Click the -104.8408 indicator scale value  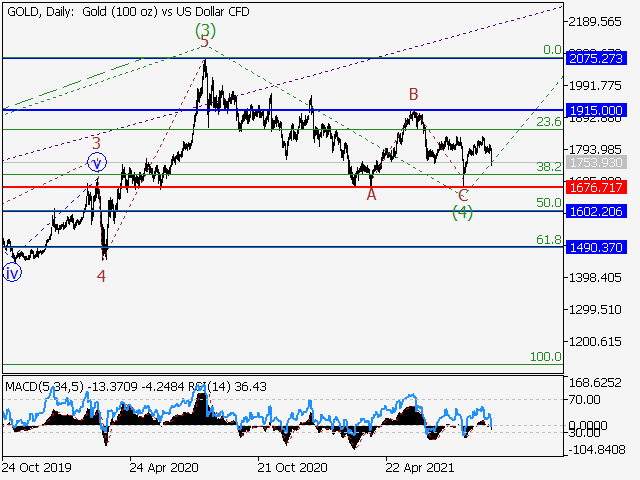(x=596, y=450)
